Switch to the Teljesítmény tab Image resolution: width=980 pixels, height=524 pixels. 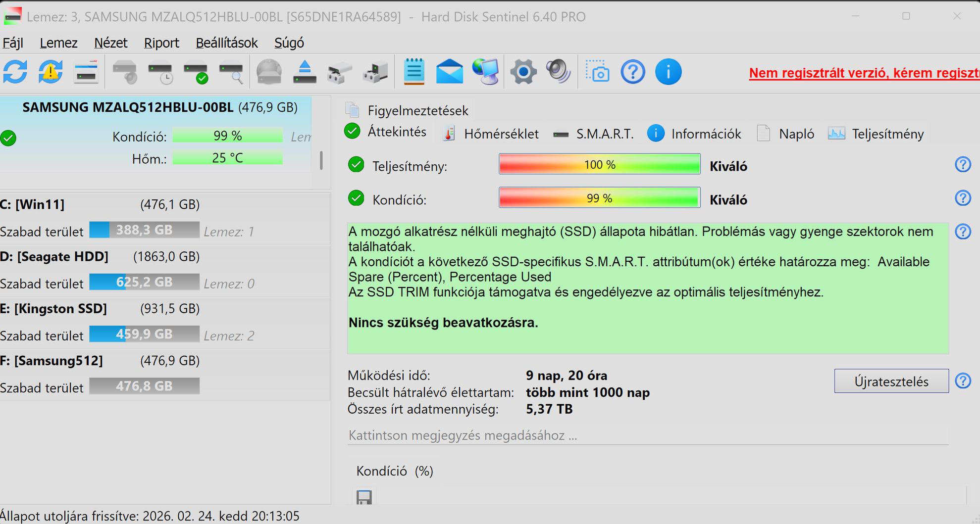pos(876,134)
